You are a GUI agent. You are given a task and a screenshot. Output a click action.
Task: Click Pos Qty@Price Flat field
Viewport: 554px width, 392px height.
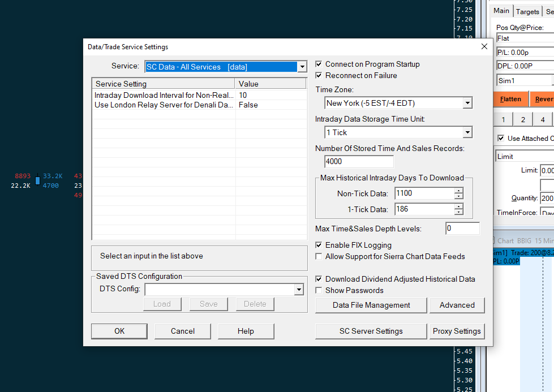pos(525,38)
